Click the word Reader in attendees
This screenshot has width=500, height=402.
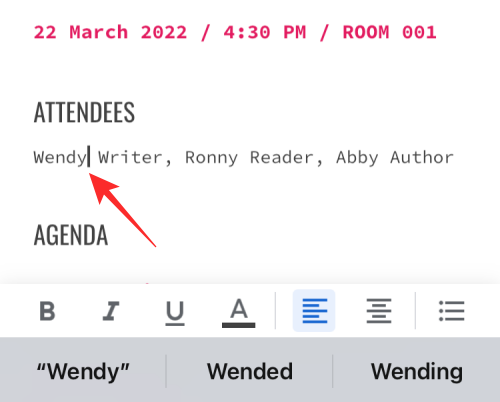pos(282,157)
